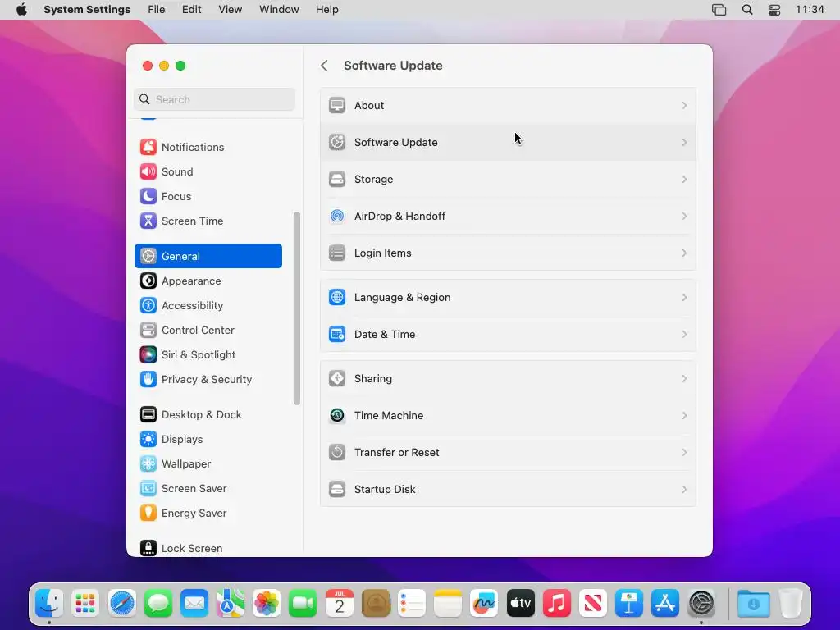Screen dimensions: 840x630
Task: Select the Appearance icon in sidebar
Action: pos(148,281)
